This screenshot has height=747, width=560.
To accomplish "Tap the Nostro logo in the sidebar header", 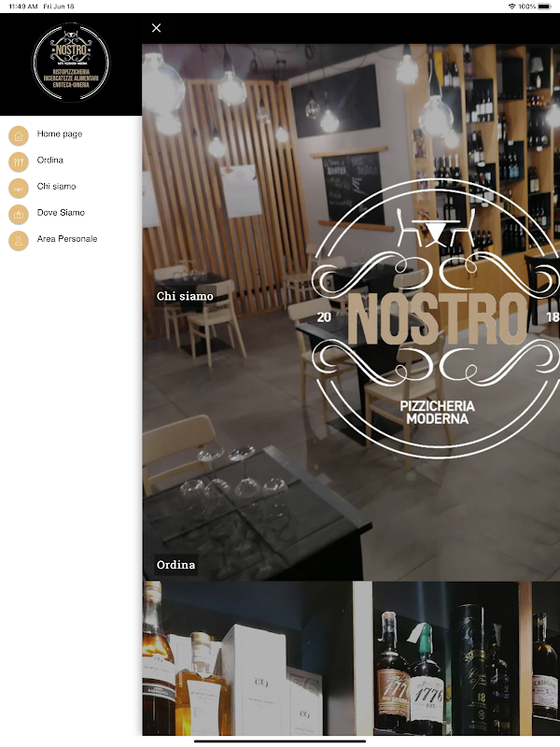I will tap(71, 63).
